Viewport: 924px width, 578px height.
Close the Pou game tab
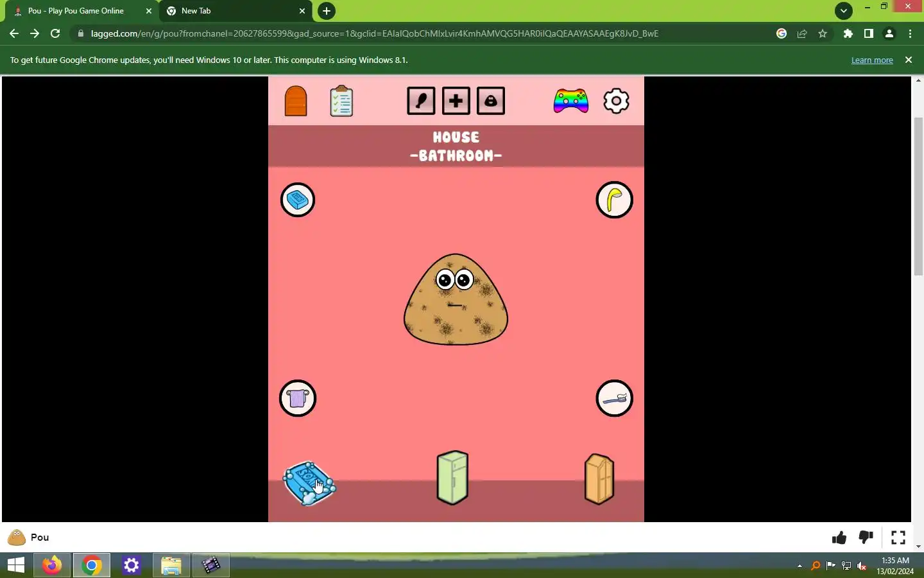point(149,11)
